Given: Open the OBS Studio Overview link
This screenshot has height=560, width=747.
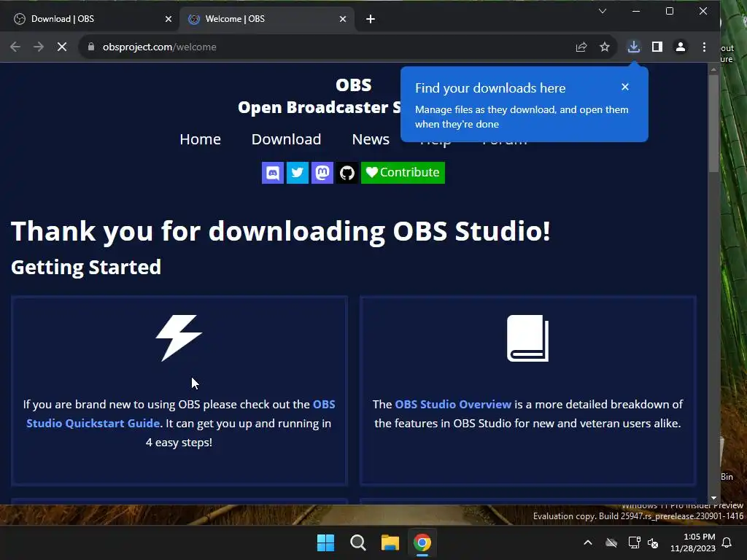Looking at the screenshot, I should (x=452, y=404).
